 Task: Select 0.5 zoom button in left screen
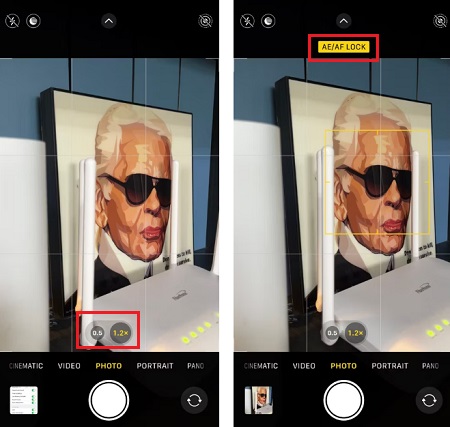[97, 333]
